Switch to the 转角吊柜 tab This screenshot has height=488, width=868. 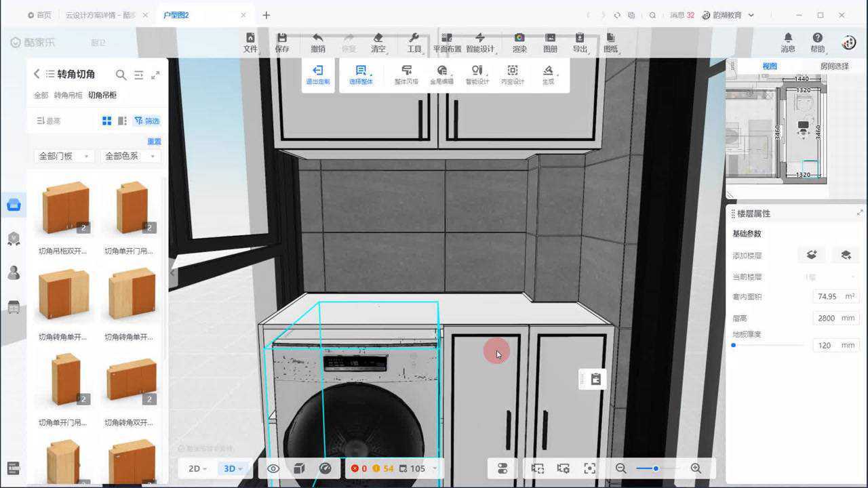point(68,96)
